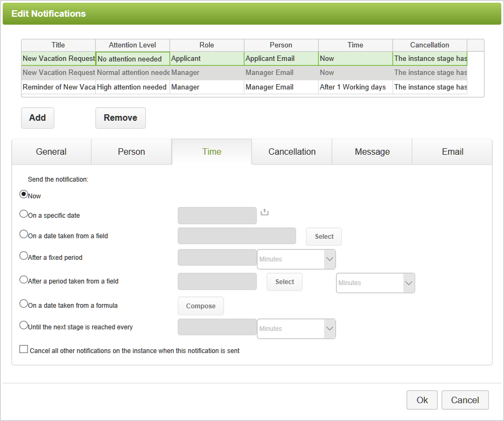Switch to the General tab
Image resolution: width=504 pixels, height=421 pixels.
click(x=51, y=152)
